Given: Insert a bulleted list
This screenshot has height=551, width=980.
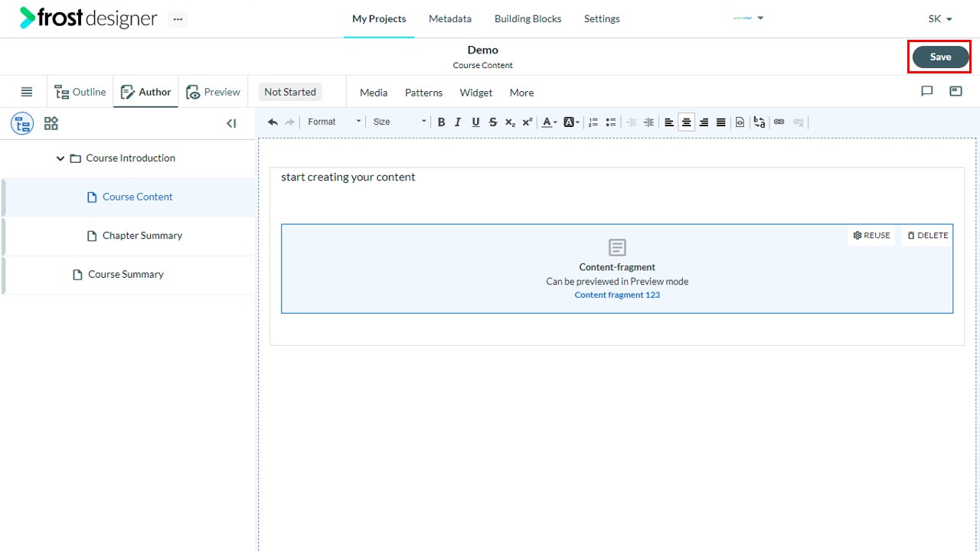Looking at the screenshot, I should 611,122.
